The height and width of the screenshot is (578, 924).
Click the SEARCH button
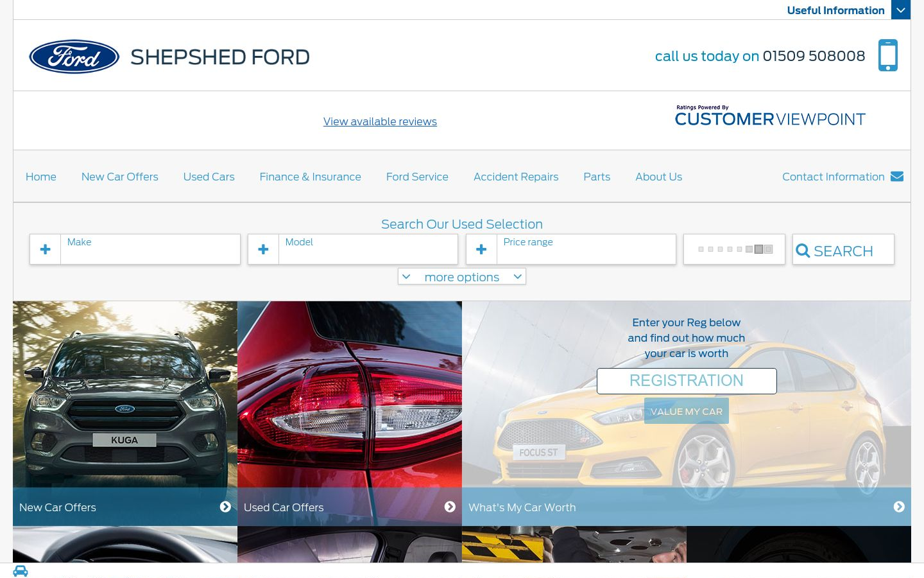843,249
